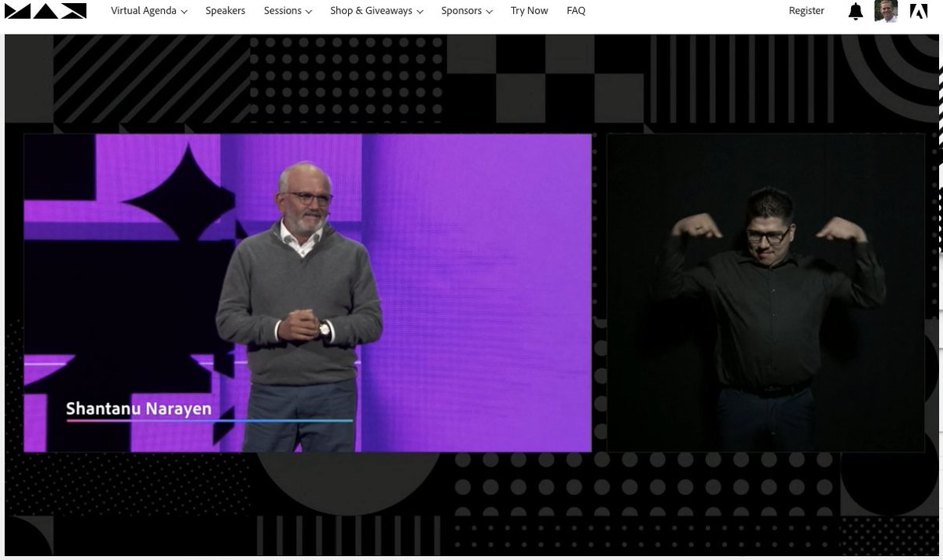Select the Try Now menu item

pyautogui.click(x=529, y=10)
